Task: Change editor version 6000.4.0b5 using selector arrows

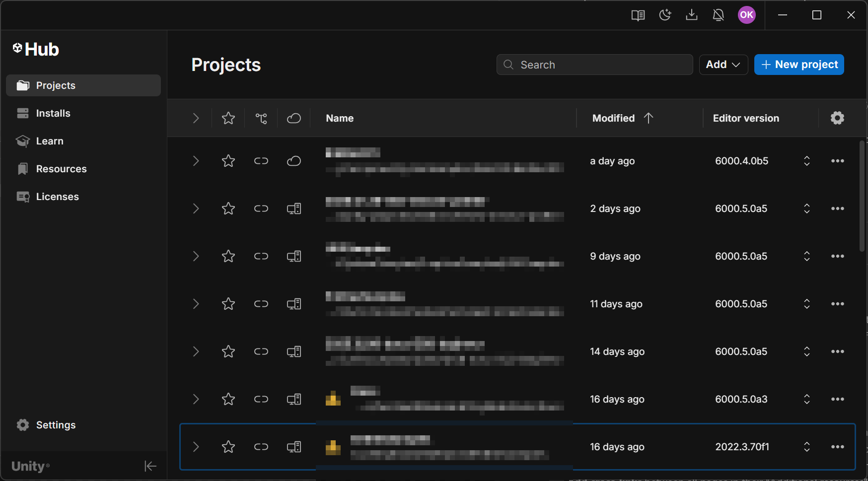Action: pos(806,161)
